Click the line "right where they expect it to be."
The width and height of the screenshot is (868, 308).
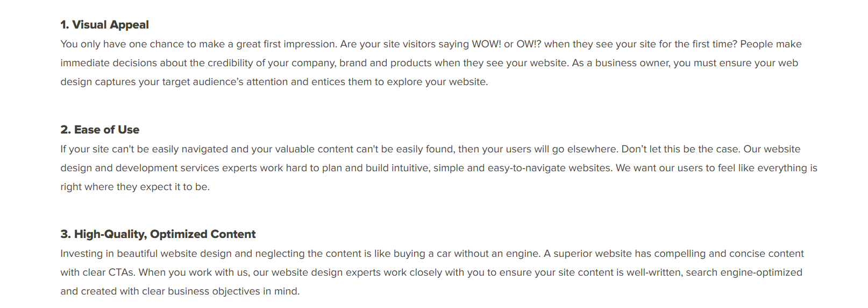coord(135,187)
